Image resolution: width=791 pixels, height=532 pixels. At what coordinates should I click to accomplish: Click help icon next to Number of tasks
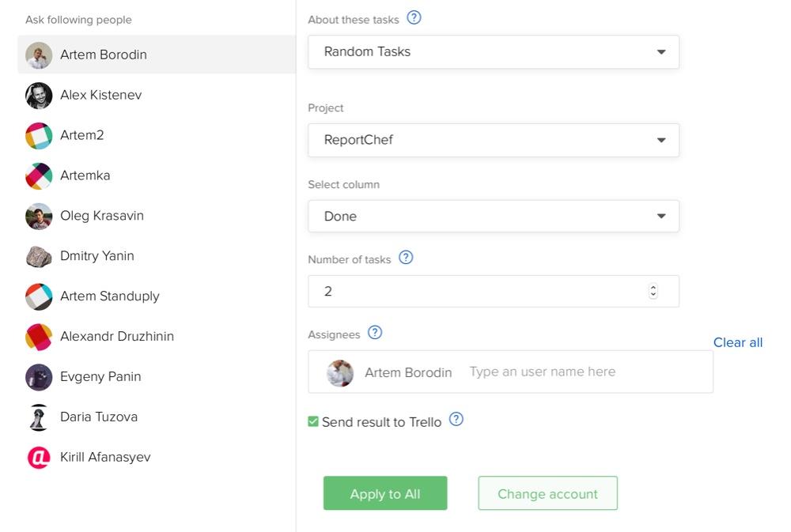406,258
